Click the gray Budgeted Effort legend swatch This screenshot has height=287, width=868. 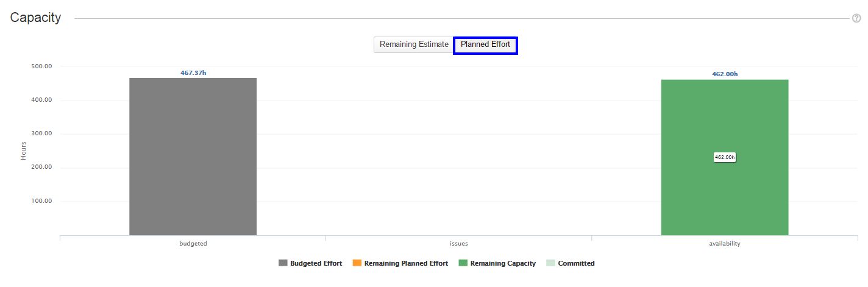(x=283, y=263)
